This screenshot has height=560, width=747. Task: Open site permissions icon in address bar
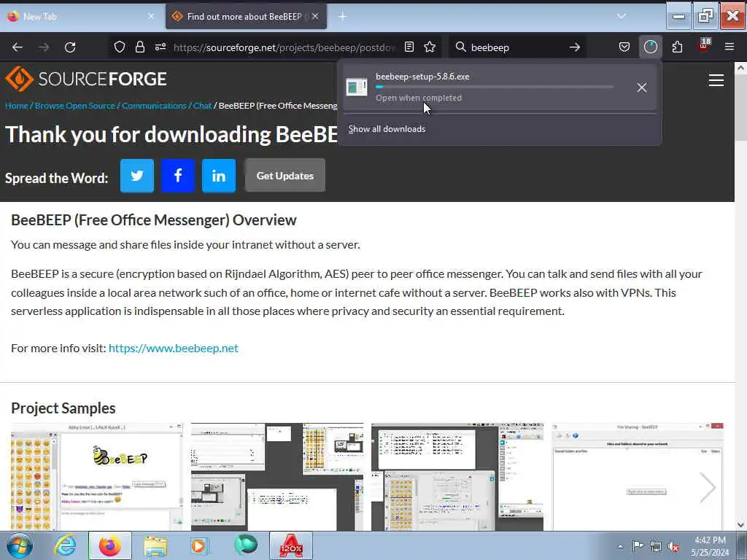[x=160, y=47]
